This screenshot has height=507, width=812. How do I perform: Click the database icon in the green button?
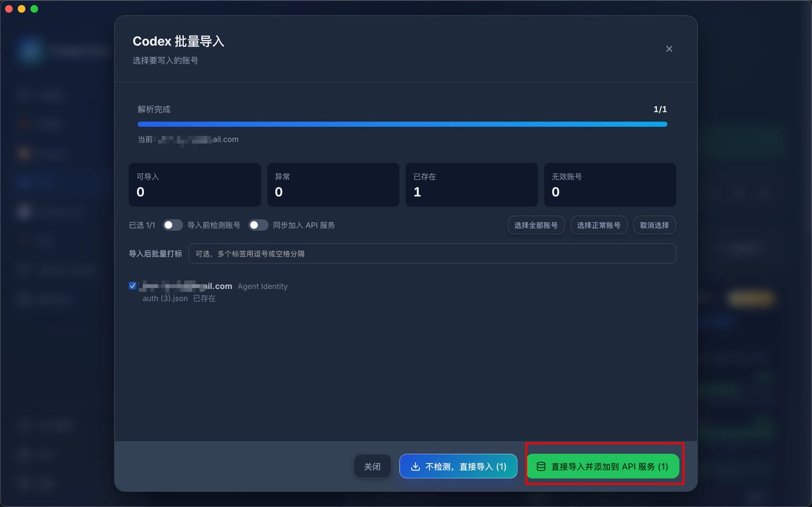coord(541,466)
